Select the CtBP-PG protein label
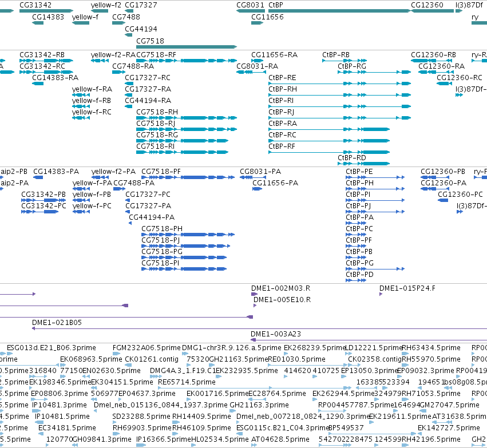This screenshot has width=487, height=448. coord(359,263)
